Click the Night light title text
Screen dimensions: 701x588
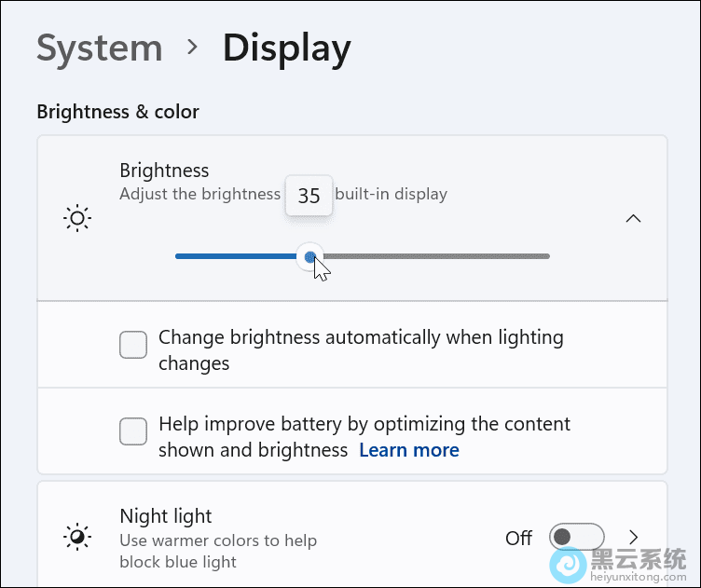[x=166, y=516]
